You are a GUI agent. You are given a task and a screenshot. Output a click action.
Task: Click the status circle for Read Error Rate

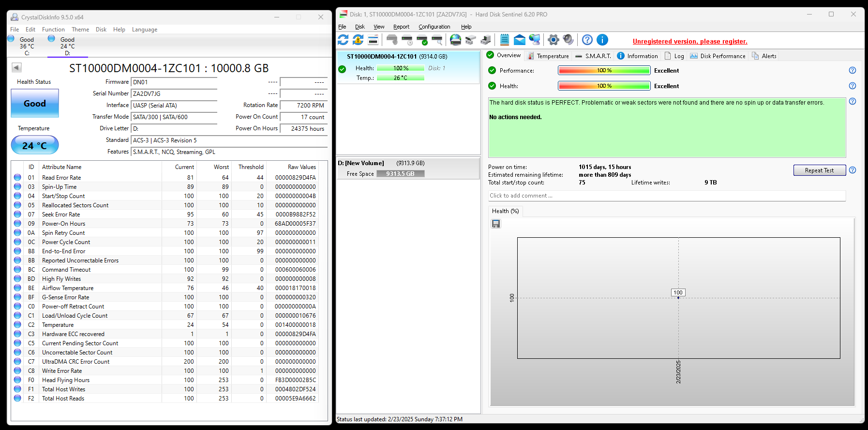tap(17, 178)
